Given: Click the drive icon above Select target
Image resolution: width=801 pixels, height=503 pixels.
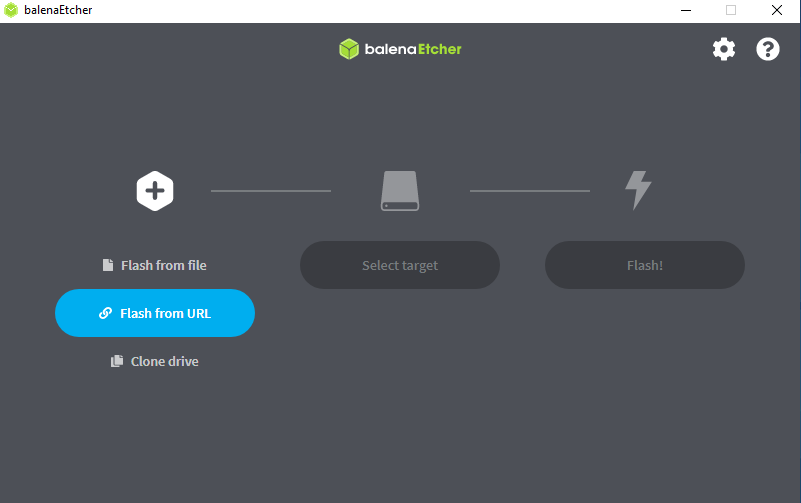Looking at the screenshot, I should (x=400, y=190).
